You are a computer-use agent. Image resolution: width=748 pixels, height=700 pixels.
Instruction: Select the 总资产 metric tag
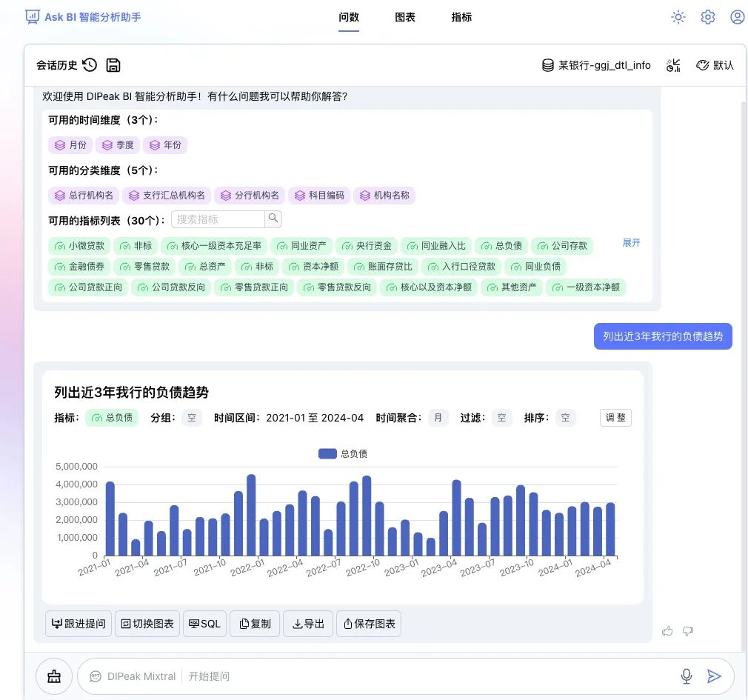click(x=205, y=266)
